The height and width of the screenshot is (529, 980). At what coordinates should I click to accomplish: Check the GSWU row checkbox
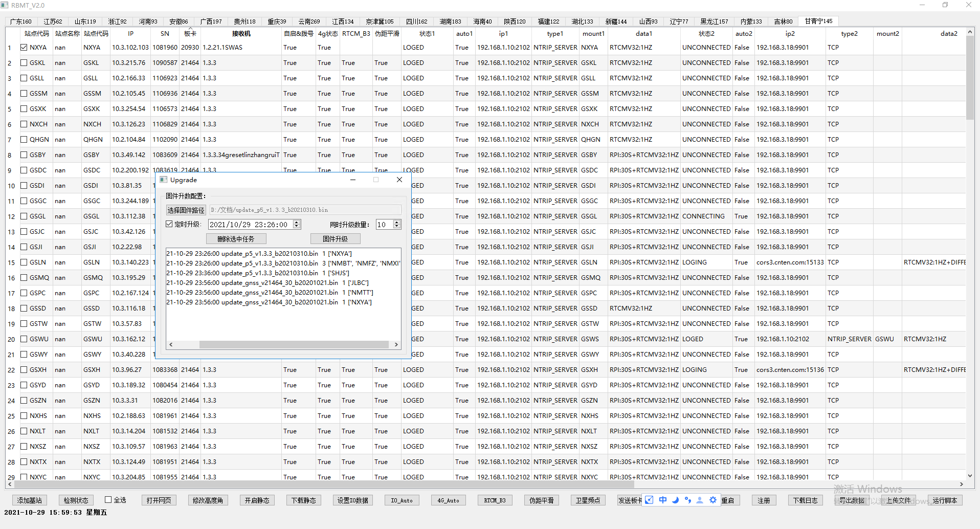pos(24,339)
